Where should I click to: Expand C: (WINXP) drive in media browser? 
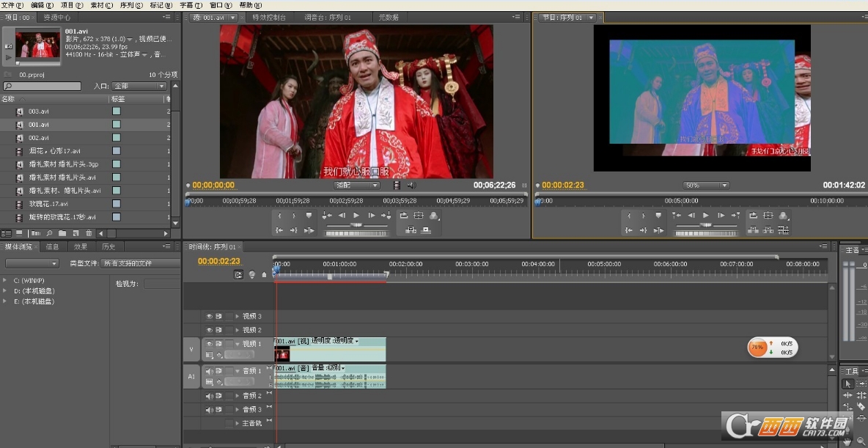point(5,280)
